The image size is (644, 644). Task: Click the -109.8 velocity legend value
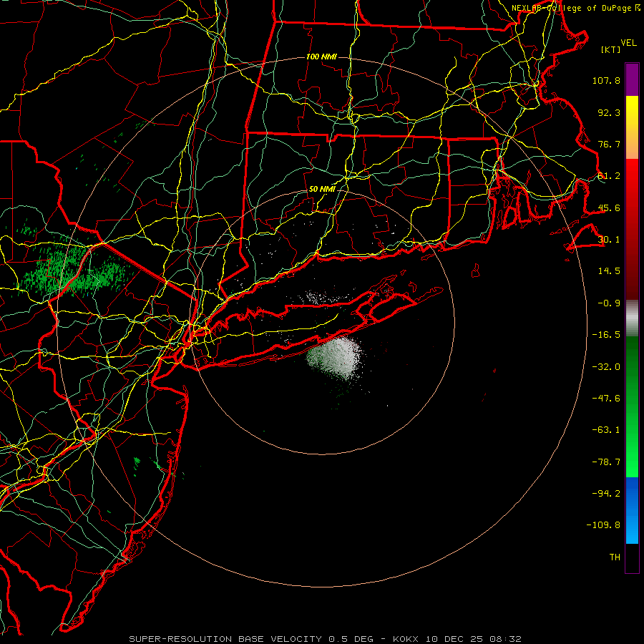coord(604,525)
